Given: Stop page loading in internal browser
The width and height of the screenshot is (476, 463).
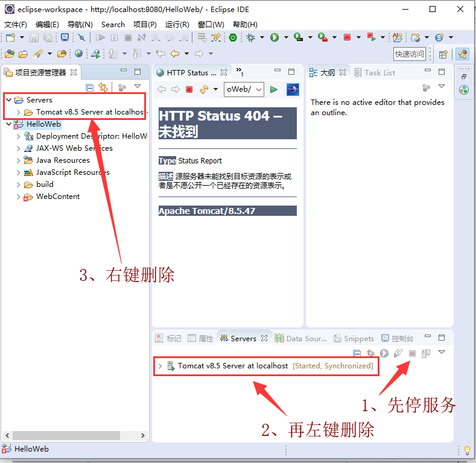Looking at the screenshot, I should [x=189, y=89].
